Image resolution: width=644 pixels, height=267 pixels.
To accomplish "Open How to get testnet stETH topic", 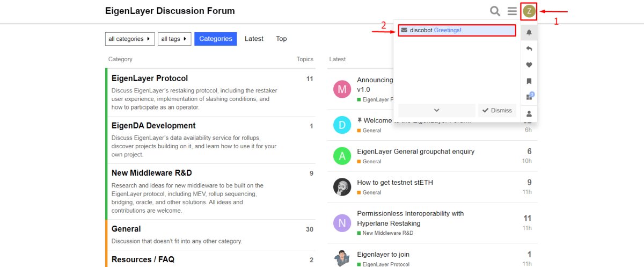I will (395, 183).
